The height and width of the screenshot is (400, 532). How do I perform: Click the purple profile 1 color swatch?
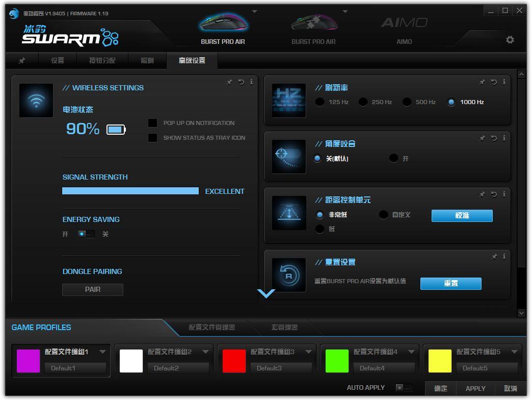(x=28, y=361)
